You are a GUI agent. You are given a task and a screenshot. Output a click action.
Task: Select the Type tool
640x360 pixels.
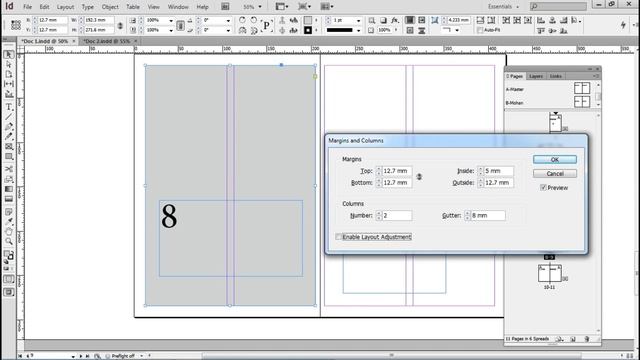click(9, 107)
